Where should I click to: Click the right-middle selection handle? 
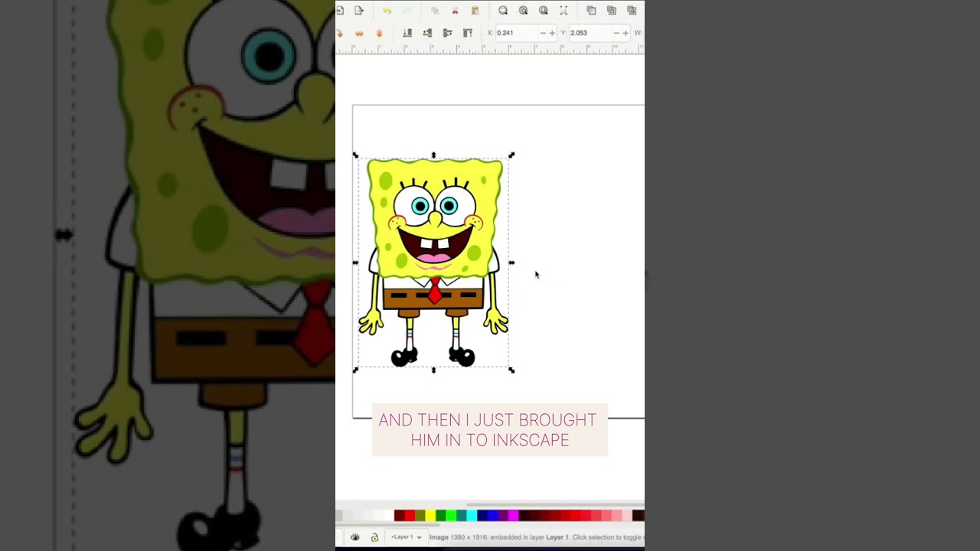coord(511,262)
